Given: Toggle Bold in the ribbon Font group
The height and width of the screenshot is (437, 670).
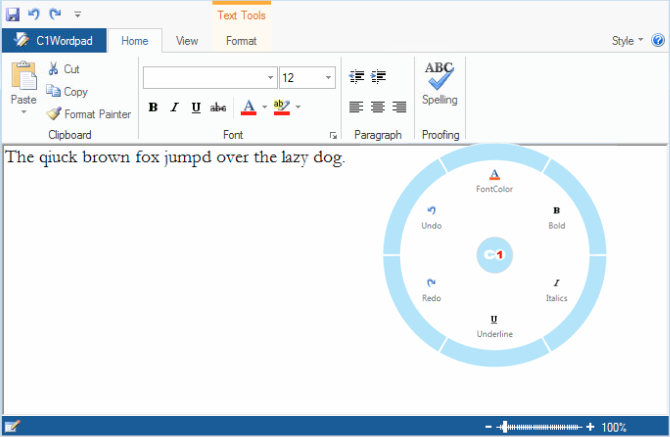Looking at the screenshot, I should (153, 107).
